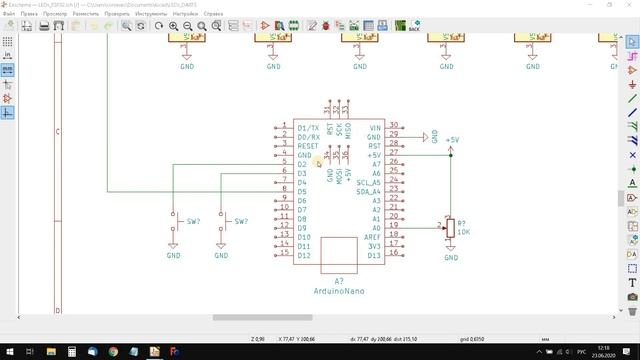This screenshot has height=360, width=640.
Task: Toggle horizontal/vertical wire constraint
Action: (x=7, y=113)
